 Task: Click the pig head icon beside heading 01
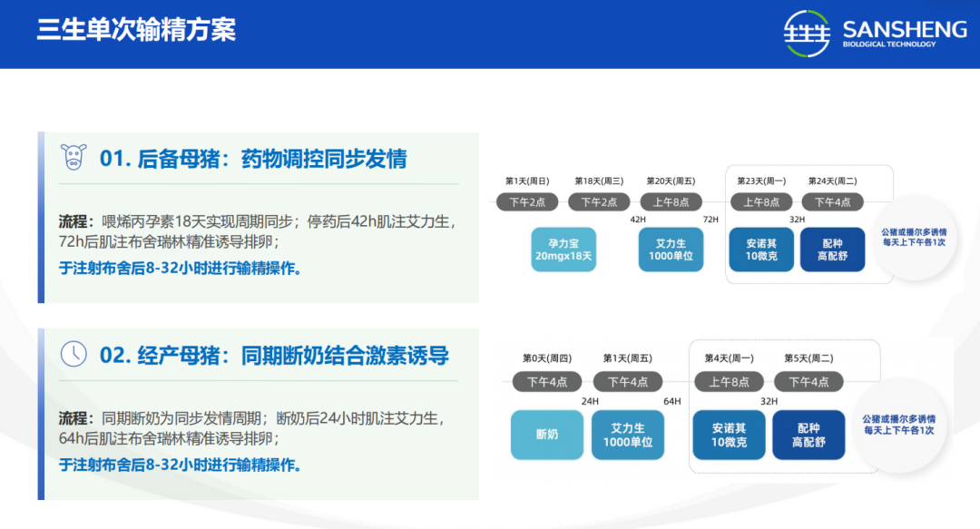(73, 157)
